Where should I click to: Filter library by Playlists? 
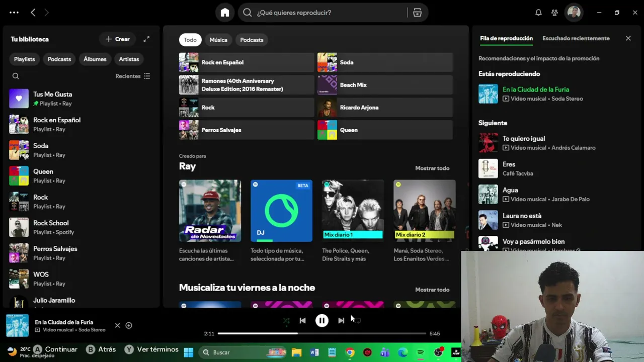(x=25, y=59)
